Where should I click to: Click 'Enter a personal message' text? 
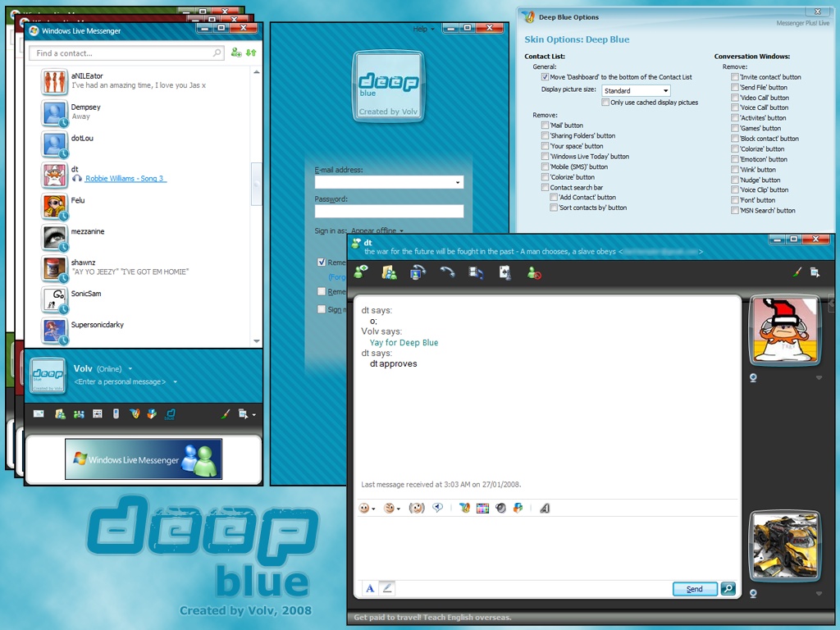(x=120, y=382)
